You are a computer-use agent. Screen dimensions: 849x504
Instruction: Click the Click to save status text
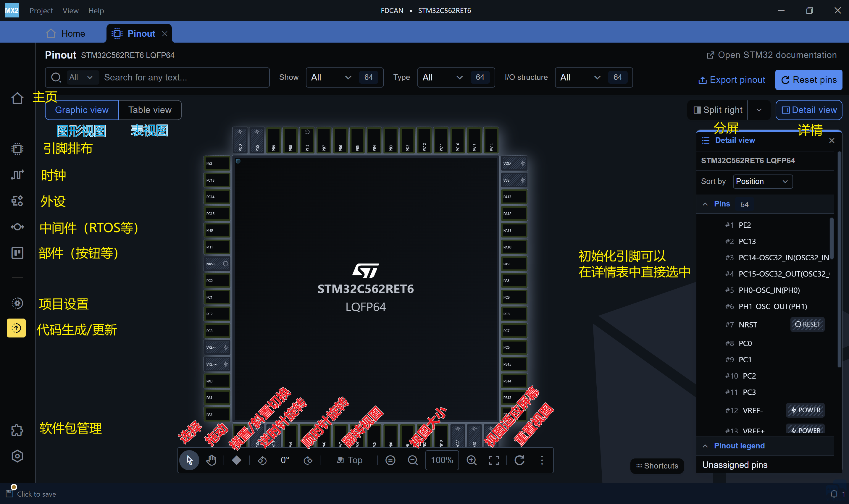36,494
